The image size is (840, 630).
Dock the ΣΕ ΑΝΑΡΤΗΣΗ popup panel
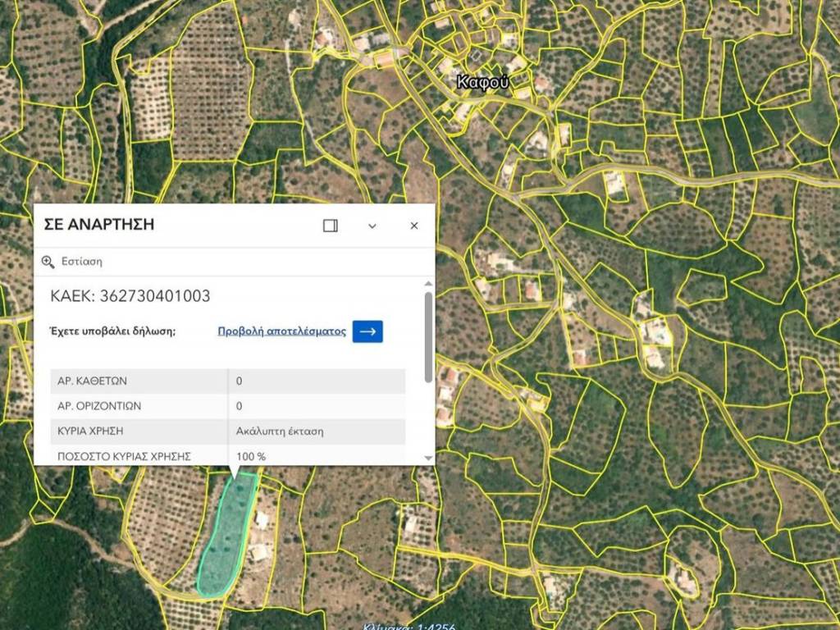click(331, 226)
